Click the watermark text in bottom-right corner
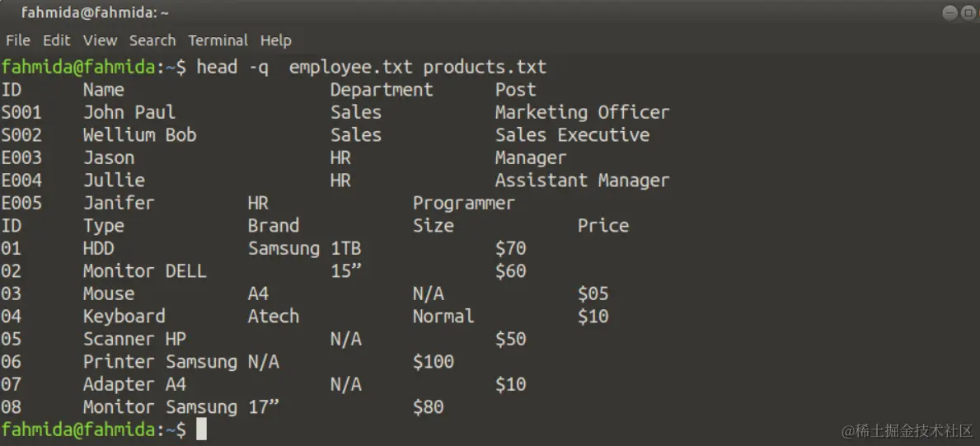Viewport: 980px width, 446px height. pos(907,431)
